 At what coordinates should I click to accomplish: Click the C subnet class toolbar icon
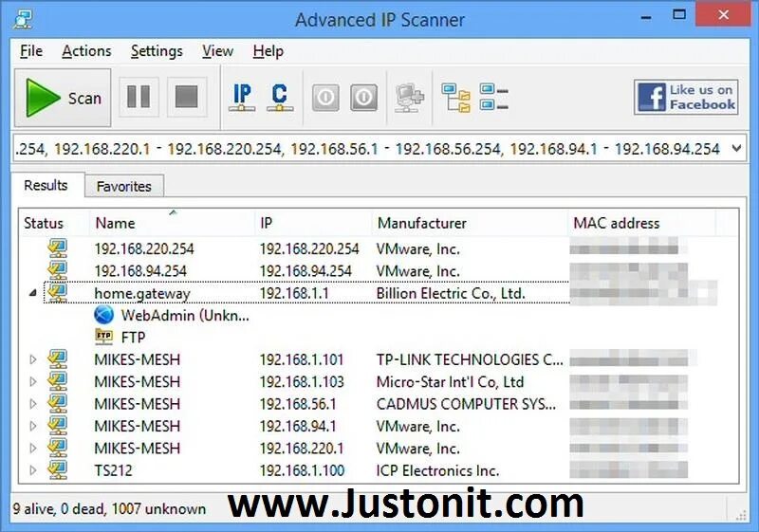tap(280, 98)
